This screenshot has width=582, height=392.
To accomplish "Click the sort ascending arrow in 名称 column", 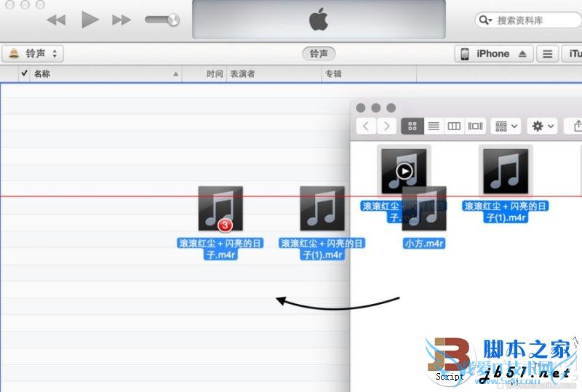I will pyautogui.click(x=175, y=74).
